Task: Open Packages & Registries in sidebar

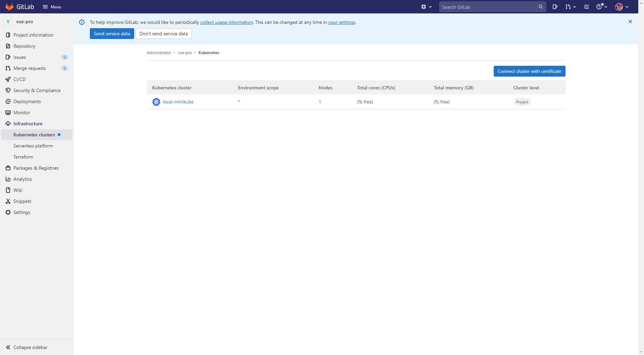Action: point(37,168)
